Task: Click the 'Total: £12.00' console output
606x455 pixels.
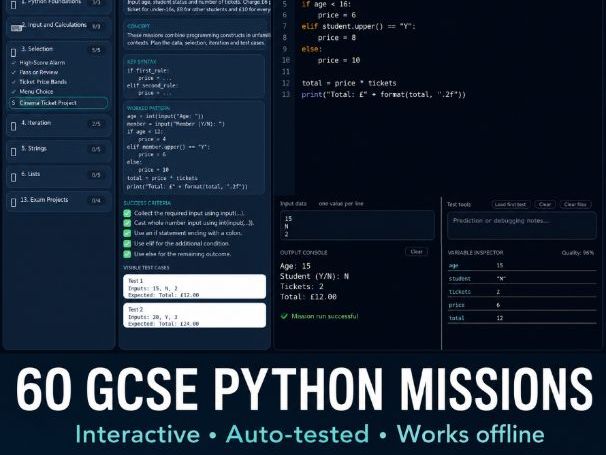Action: coord(308,297)
